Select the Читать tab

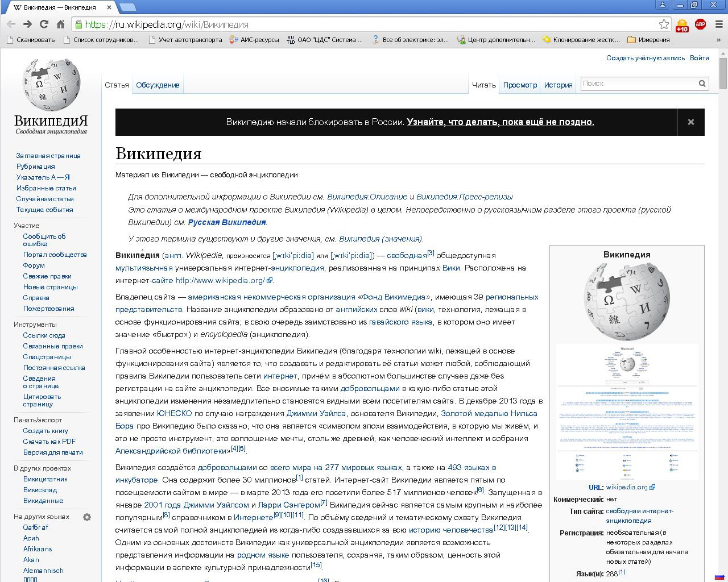coord(484,85)
